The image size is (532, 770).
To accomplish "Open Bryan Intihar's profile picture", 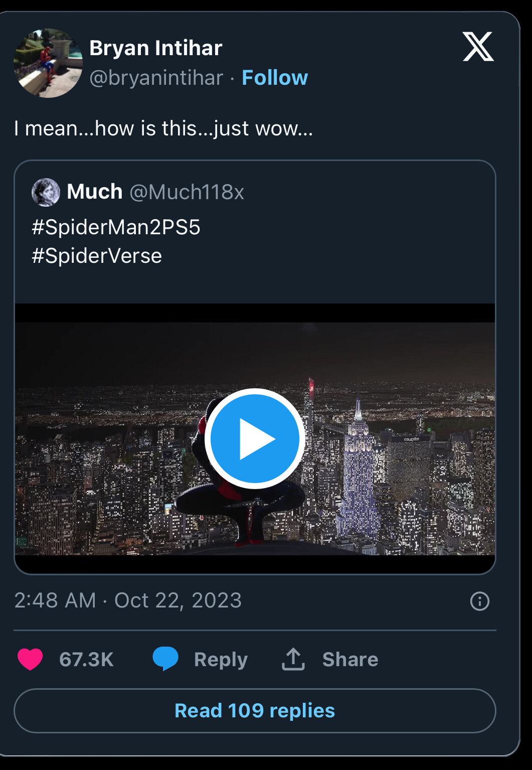I will pos(48,63).
